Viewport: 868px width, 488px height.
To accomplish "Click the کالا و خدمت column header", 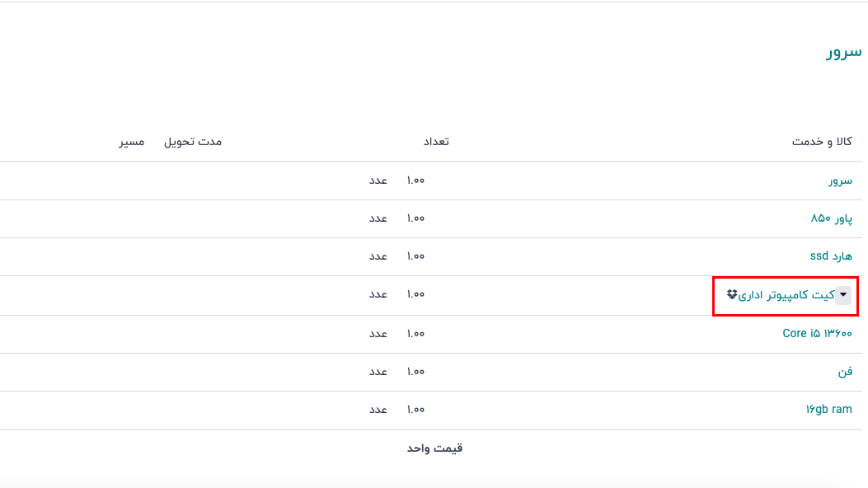I will [822, 142].
